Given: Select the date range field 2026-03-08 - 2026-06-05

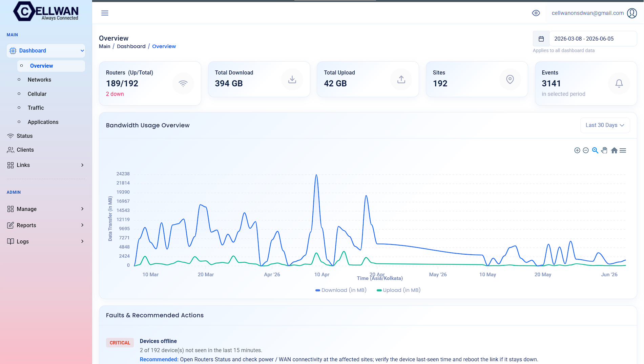Looking at the screenshot, I should point(593,39).
